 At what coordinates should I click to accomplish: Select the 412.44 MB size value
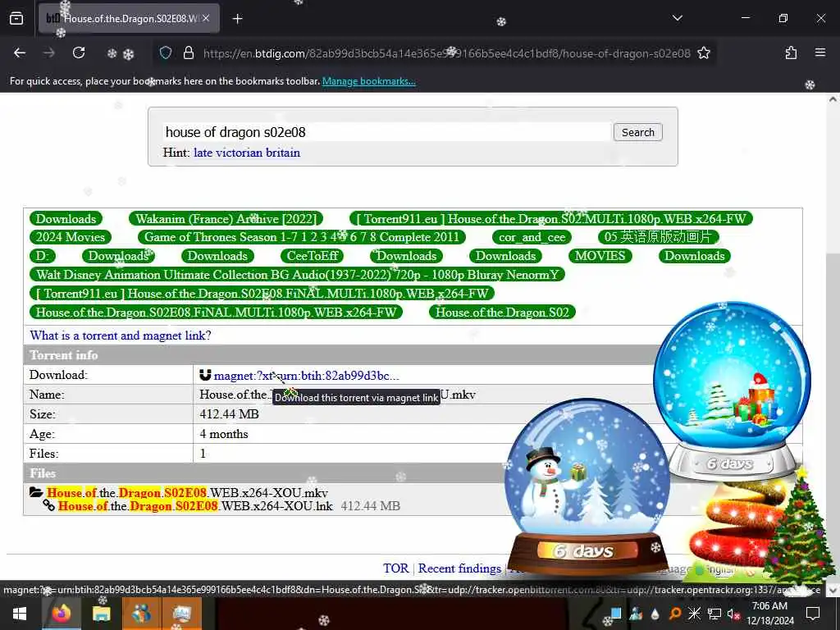[230, 414]
